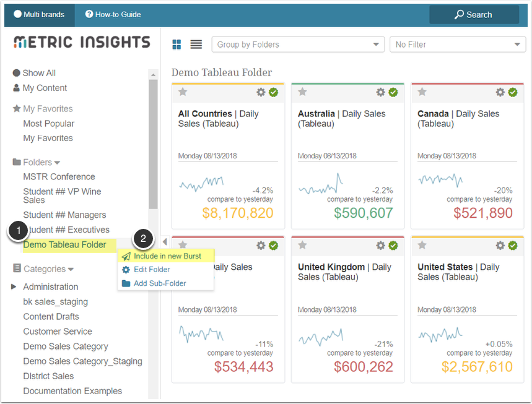Screen dimensions: 532x404
Task: Open the Group by Folders dropdown
Action: coord(298,45)
